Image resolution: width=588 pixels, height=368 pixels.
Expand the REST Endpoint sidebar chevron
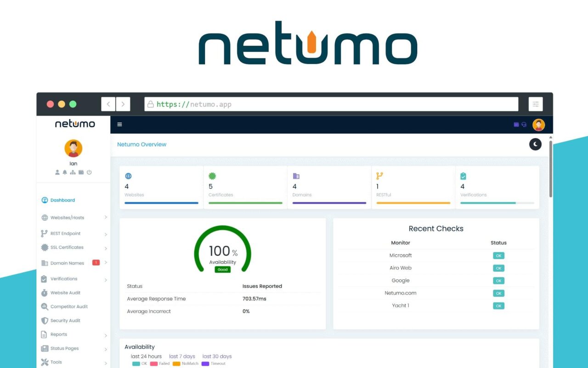(x=106, y=234)
